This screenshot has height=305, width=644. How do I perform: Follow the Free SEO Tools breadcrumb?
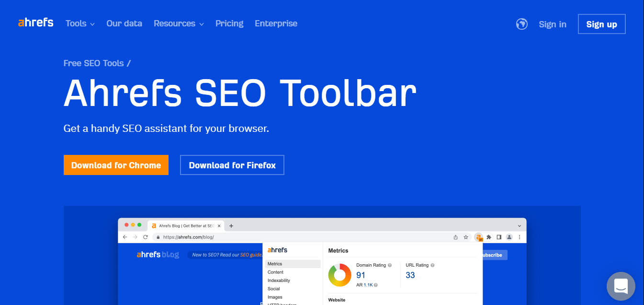click(x=94, y=63)
